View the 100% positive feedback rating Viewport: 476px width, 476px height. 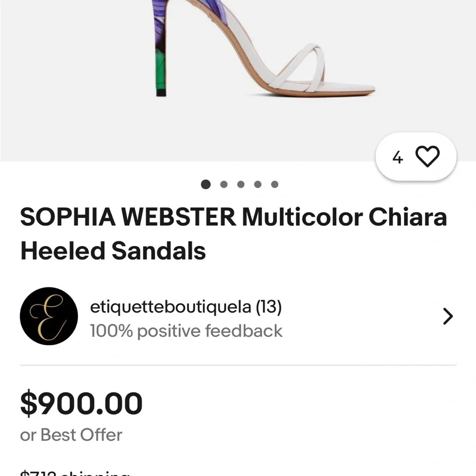pos(186,331)
